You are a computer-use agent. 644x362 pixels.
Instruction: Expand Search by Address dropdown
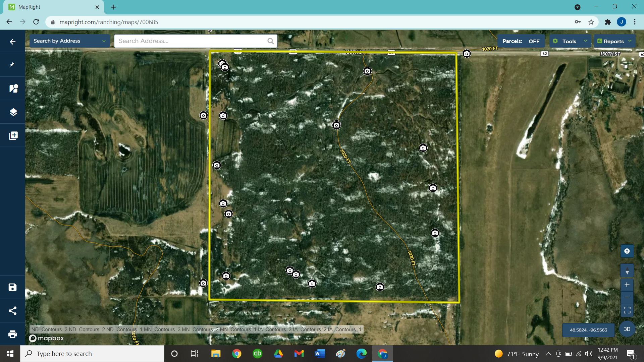pos(69,41)
